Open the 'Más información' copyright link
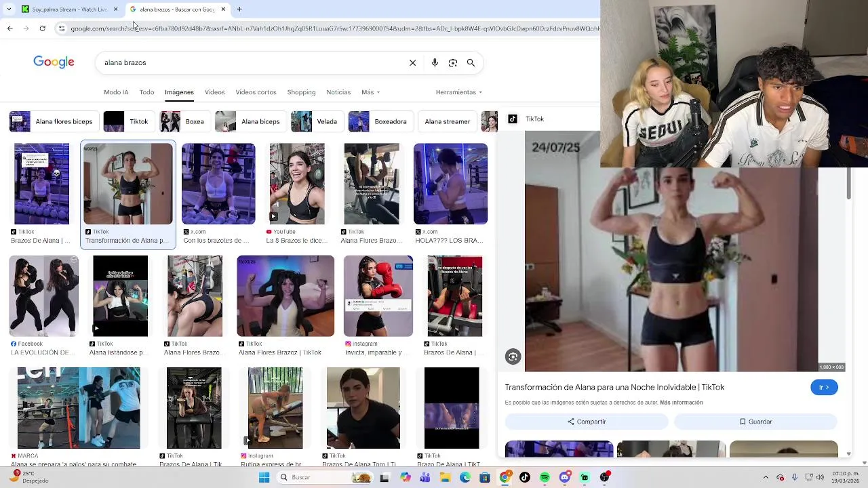The height and width of the screenshot is (488, 868). click(681, 403)
